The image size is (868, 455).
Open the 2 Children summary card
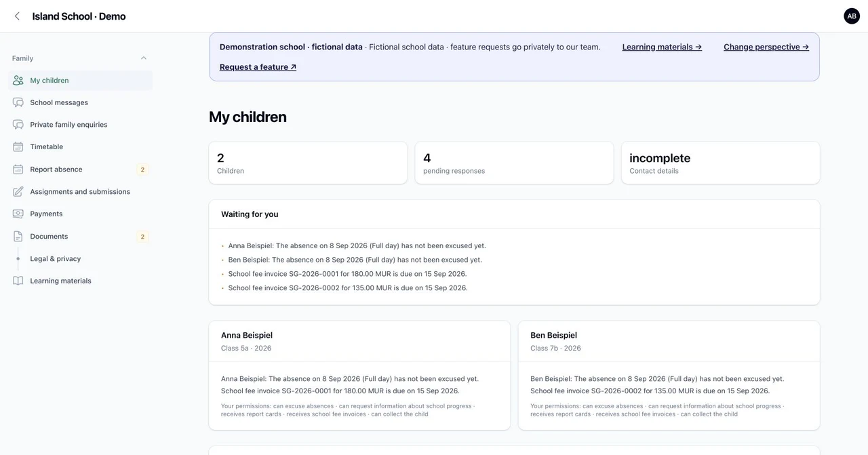[308, 163]
